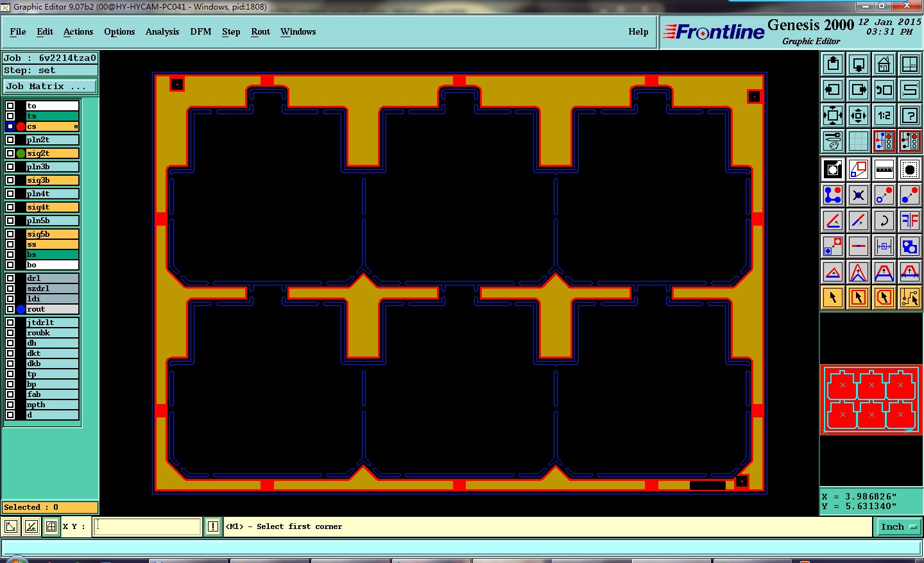This screenshot has width=924, height=563.
Task: Open the Windows menu
Action: point(298,31)
